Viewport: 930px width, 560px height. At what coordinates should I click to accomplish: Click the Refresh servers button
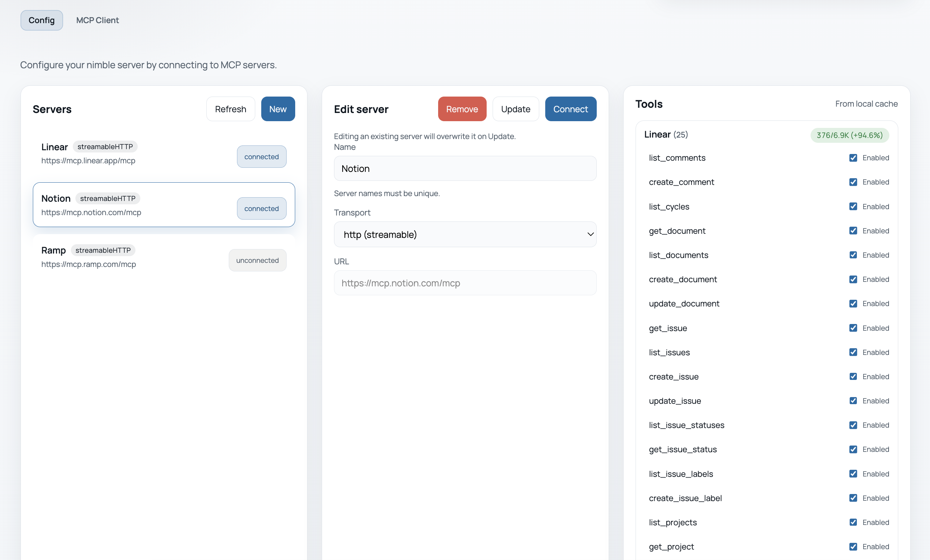pyautogui.click(x=230, y=109)
